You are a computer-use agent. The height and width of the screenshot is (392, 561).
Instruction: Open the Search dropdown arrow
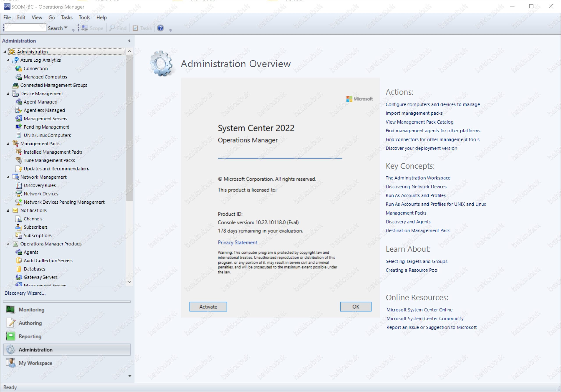[66, 28]
